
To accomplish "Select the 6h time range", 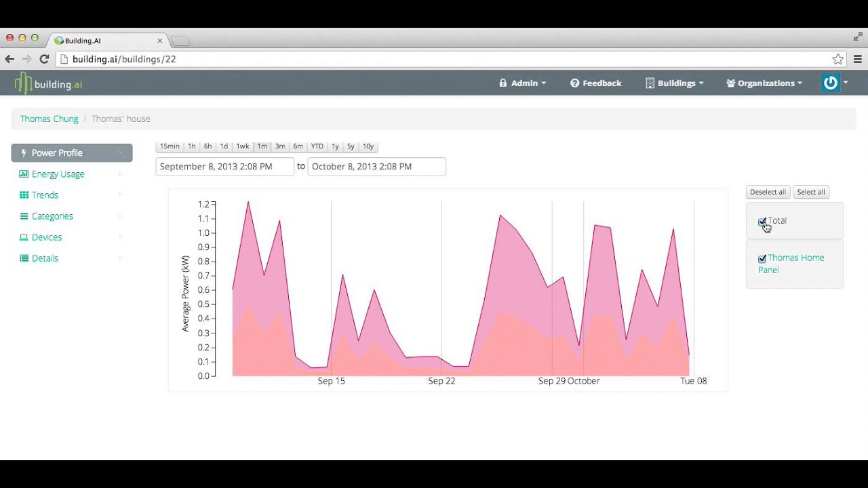I will (x=208, y=146).
